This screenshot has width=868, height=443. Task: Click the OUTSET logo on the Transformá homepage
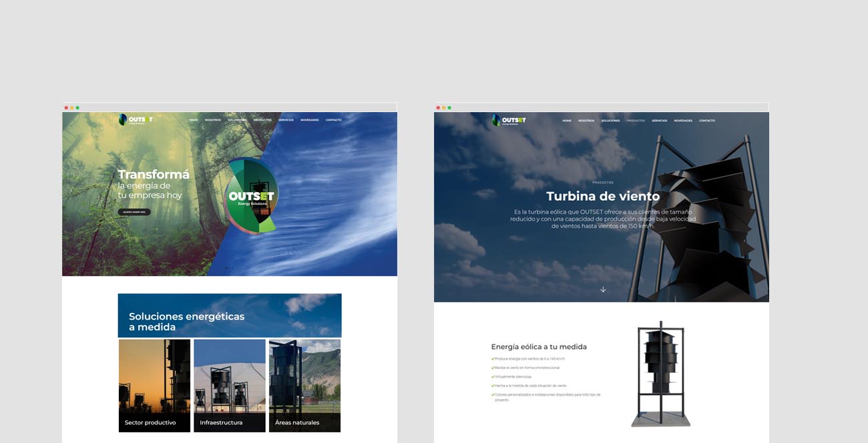[x=136, y=120]
